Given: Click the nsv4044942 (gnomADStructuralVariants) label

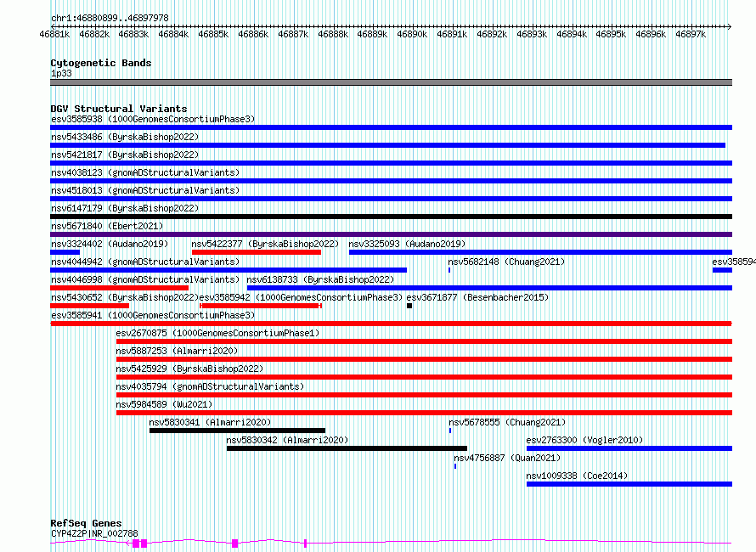Looking at the screenshot, I should 145,262.
